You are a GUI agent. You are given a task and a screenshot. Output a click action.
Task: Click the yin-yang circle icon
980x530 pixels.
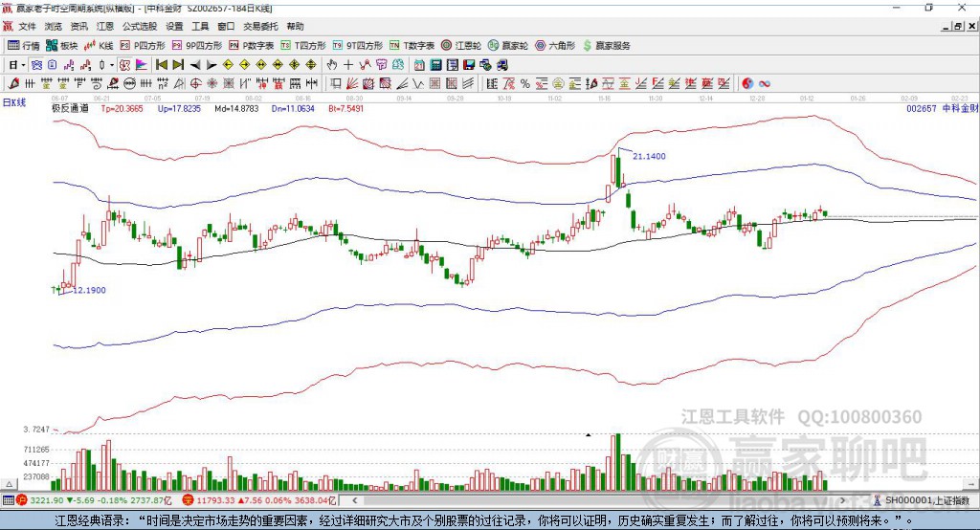click(x=746, y=84)
